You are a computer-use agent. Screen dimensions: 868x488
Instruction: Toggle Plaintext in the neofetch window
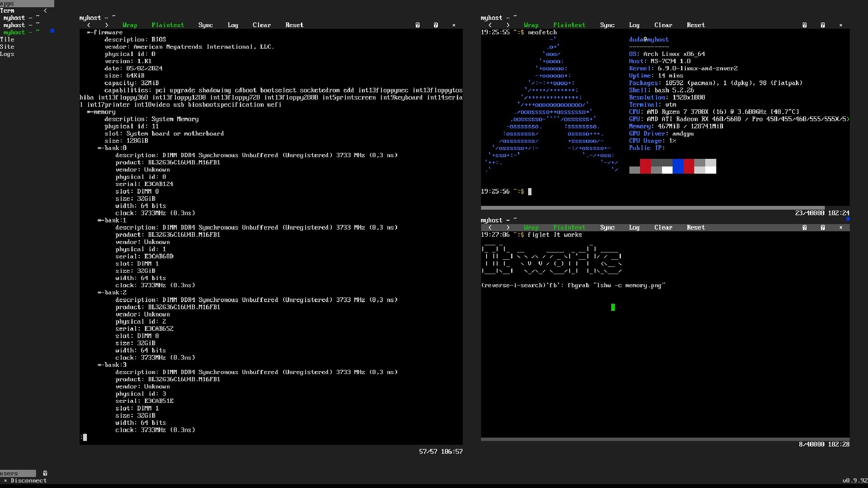(569, 25)
